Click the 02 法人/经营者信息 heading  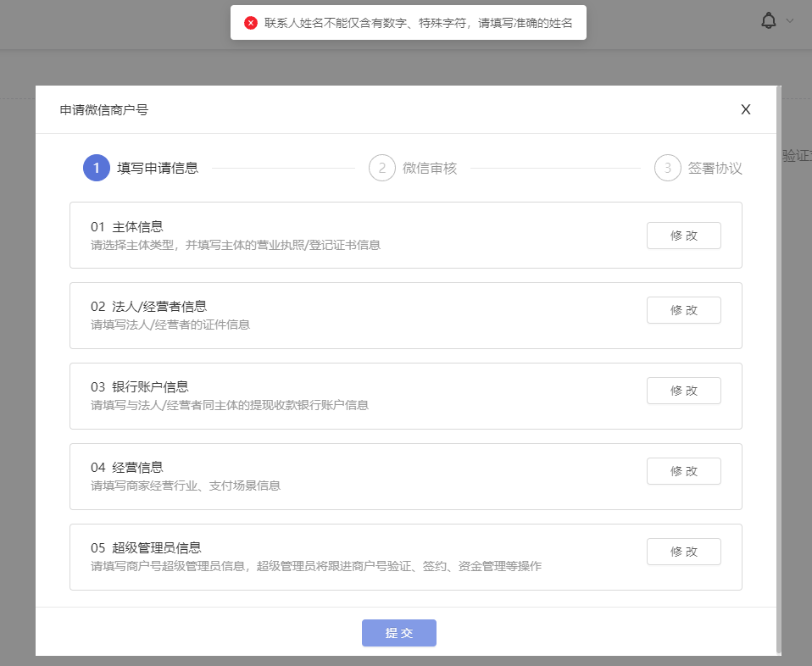click(x=148, y=307)
